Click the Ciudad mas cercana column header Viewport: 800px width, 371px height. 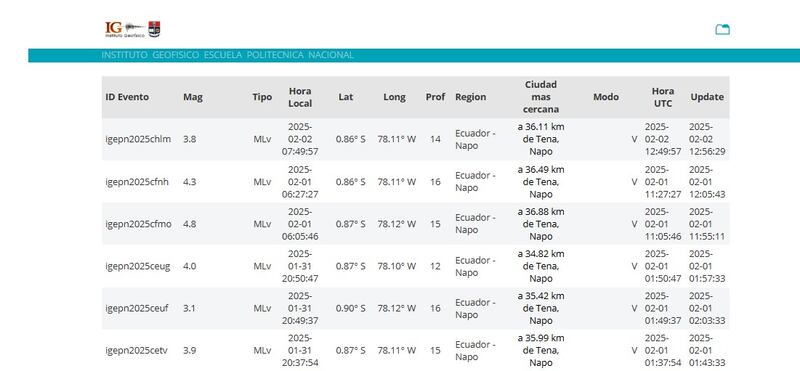(x=541, y=97)
